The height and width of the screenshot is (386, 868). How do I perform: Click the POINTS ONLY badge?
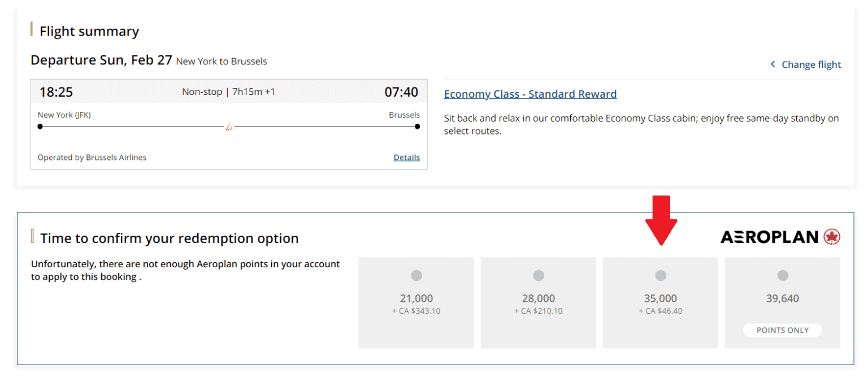click(782, 330)
